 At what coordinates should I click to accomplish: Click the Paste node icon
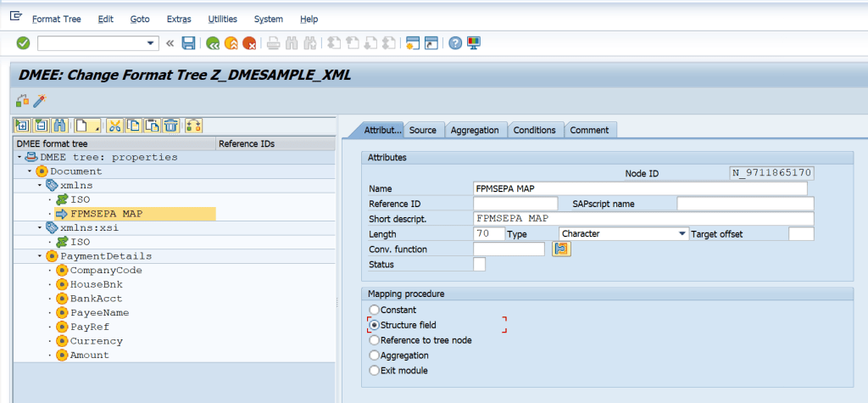153,126
